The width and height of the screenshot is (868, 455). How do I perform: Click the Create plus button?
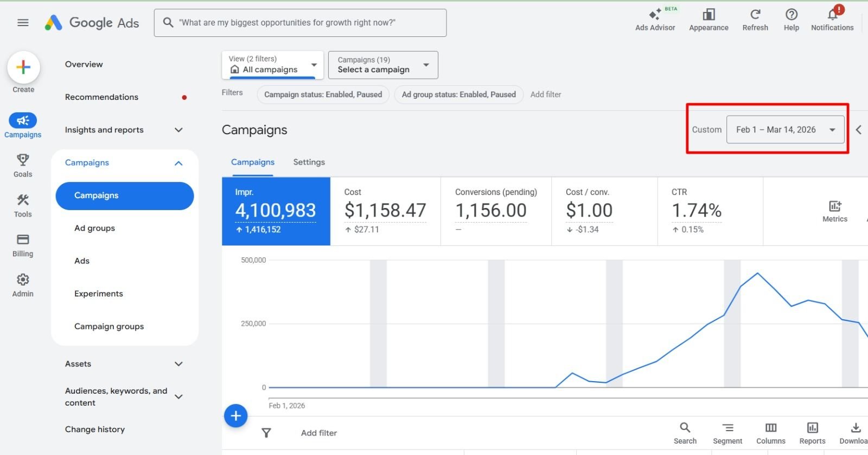[x=23, y=67]
